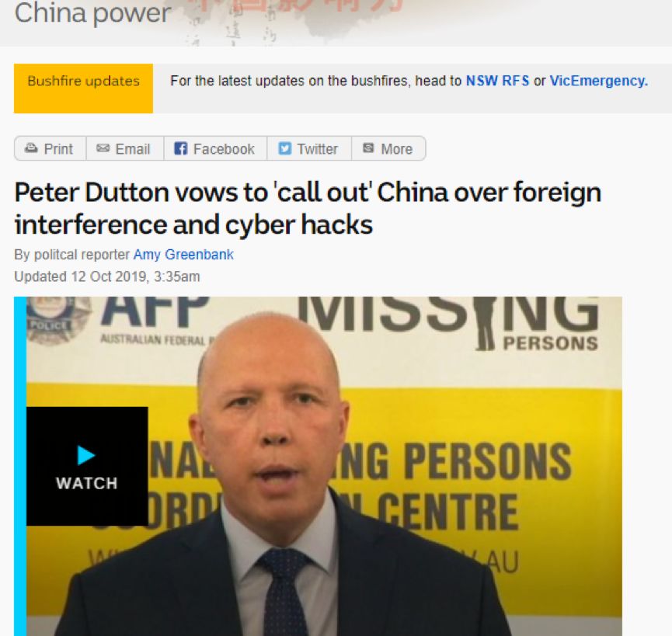Open Amy Greenbank author profile link
Screen dimensions: 672x636
(x=183, y=255)
